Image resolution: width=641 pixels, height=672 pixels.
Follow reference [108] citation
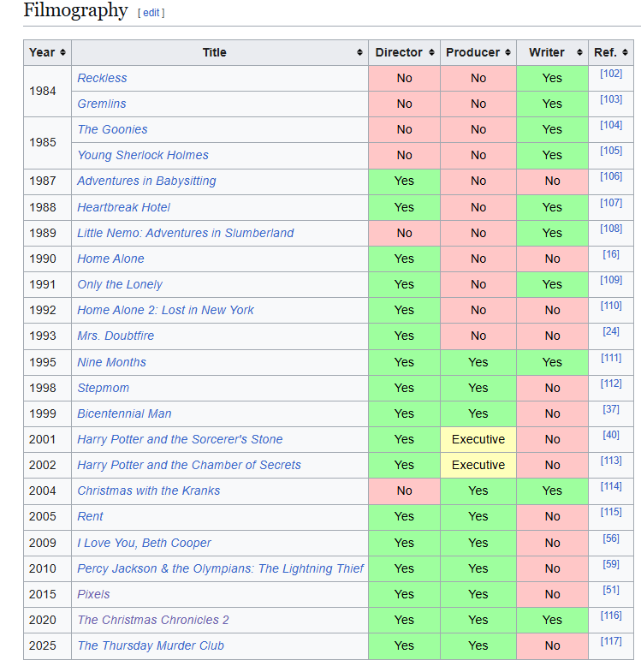point(611,229)
